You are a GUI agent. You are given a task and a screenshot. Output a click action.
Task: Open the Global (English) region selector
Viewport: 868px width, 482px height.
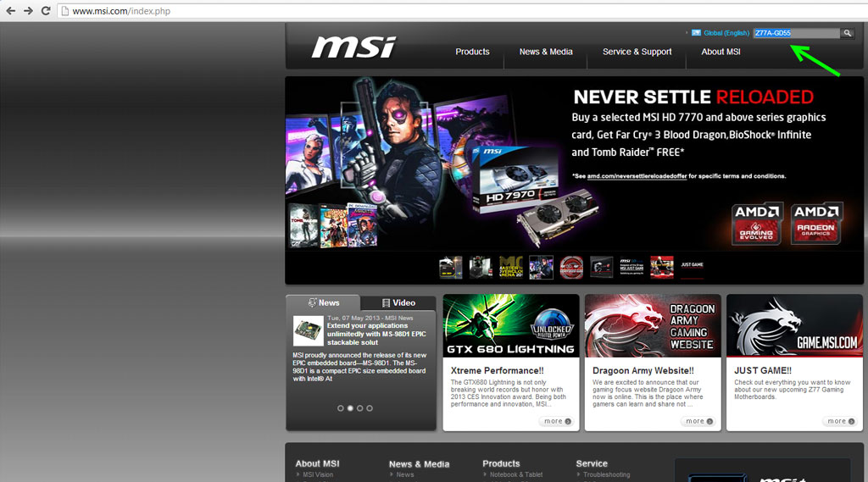tap(726, 33)
